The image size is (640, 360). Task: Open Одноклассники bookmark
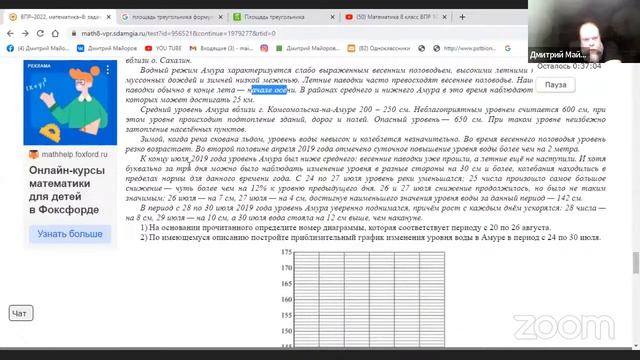pyautogui.click(x=379, y=48)
